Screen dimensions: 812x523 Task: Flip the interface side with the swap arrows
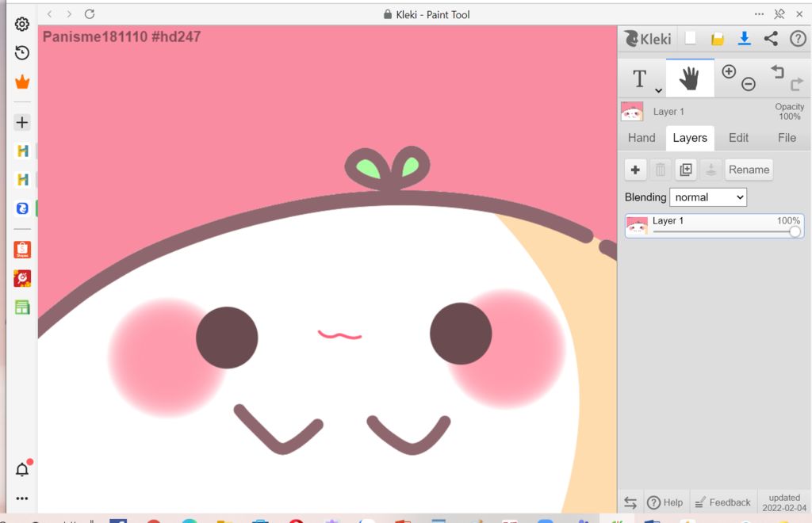pyautogui.click(x=630, y=502)
